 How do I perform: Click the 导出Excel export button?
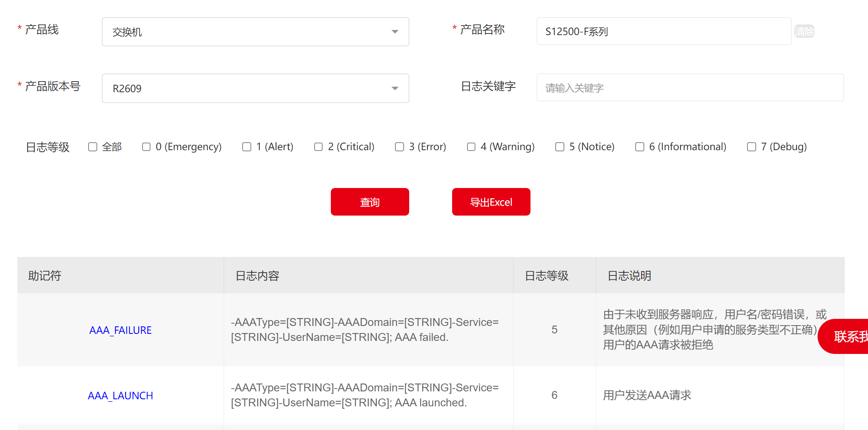[491, 202]
